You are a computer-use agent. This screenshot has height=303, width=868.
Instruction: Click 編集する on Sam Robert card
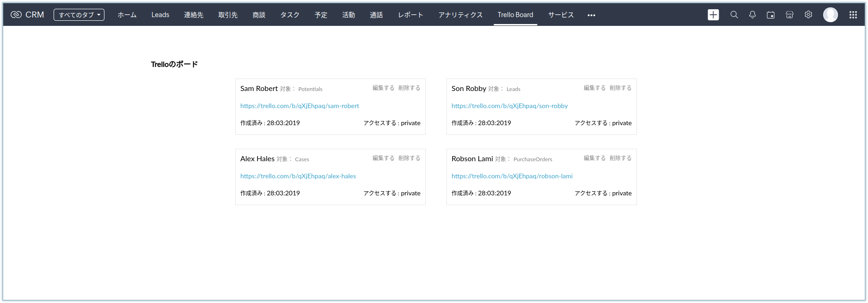click(x=384, y=88)
